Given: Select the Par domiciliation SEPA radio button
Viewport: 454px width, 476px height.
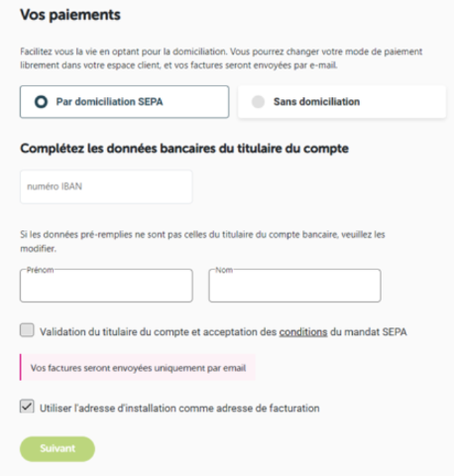Looking at the screenshot, I should coord(42,102).
